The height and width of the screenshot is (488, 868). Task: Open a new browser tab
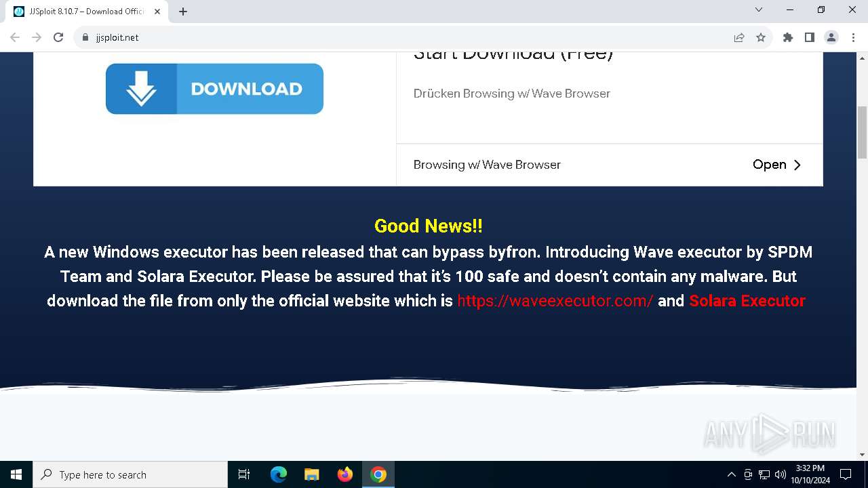point(183,12)
